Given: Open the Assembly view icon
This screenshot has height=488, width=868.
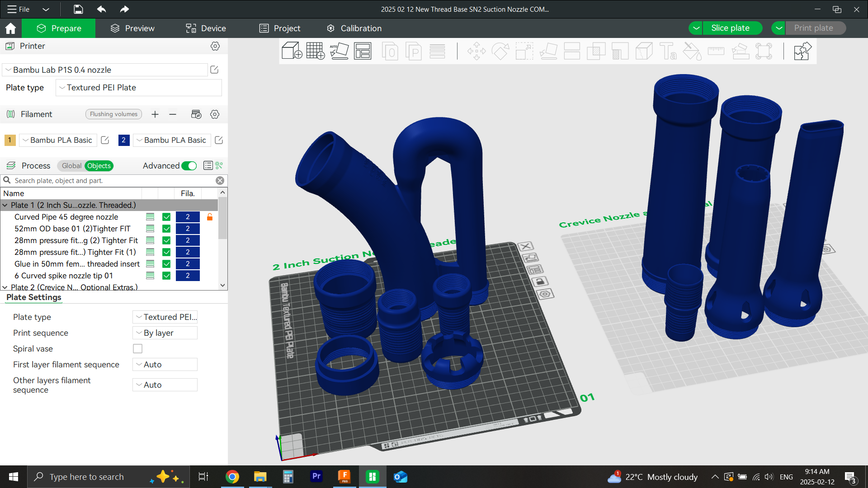Looking at the screenshot, I should click(x=802, y=51).
